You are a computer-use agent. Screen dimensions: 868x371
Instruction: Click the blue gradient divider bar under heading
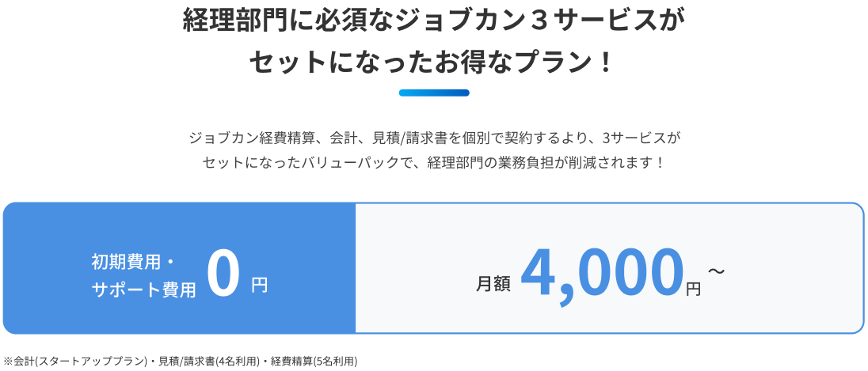click(x=434, y=93)
